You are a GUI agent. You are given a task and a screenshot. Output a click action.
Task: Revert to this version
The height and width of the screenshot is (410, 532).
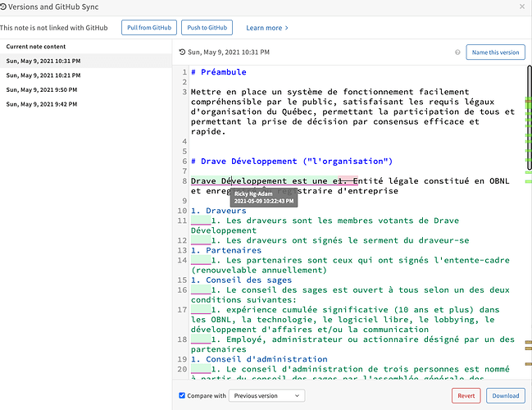coord(466,396)
